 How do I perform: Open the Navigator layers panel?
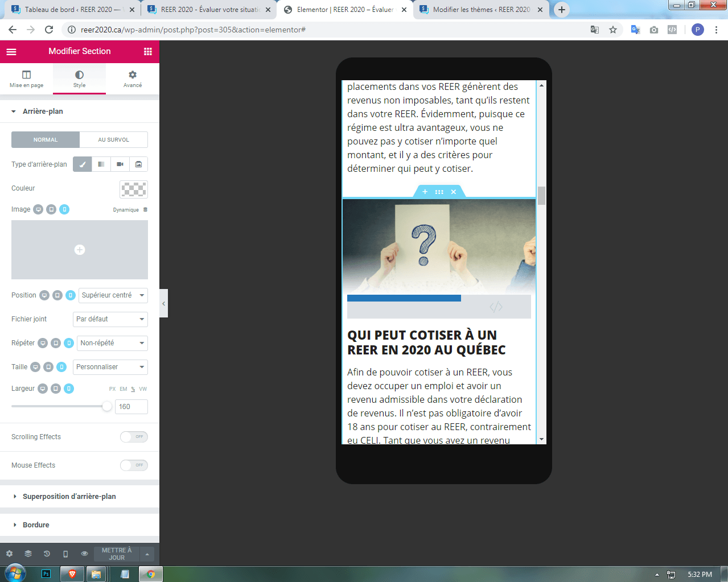(x=28, y=554)
